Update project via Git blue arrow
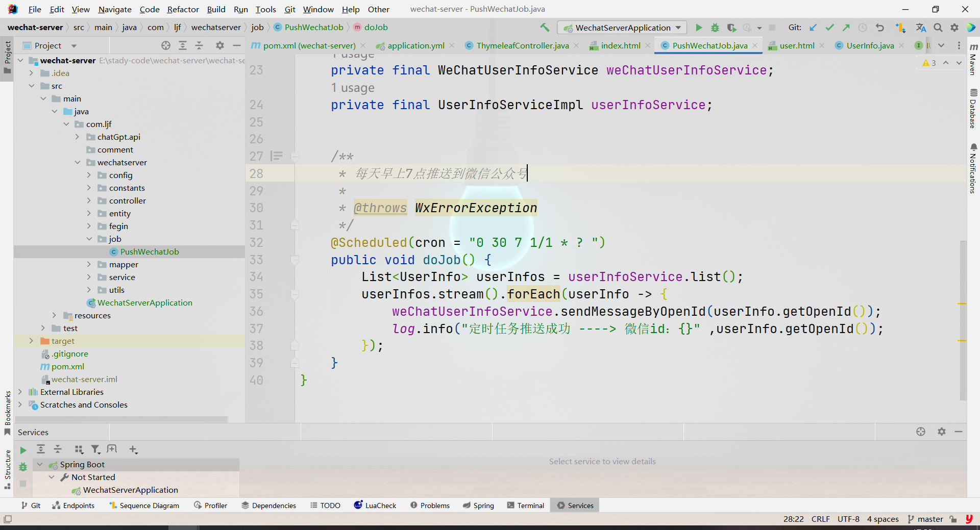The image size is (980, 530). 813,28
